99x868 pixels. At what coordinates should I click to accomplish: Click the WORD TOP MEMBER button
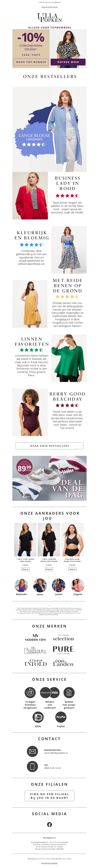[x=31, y=62]
